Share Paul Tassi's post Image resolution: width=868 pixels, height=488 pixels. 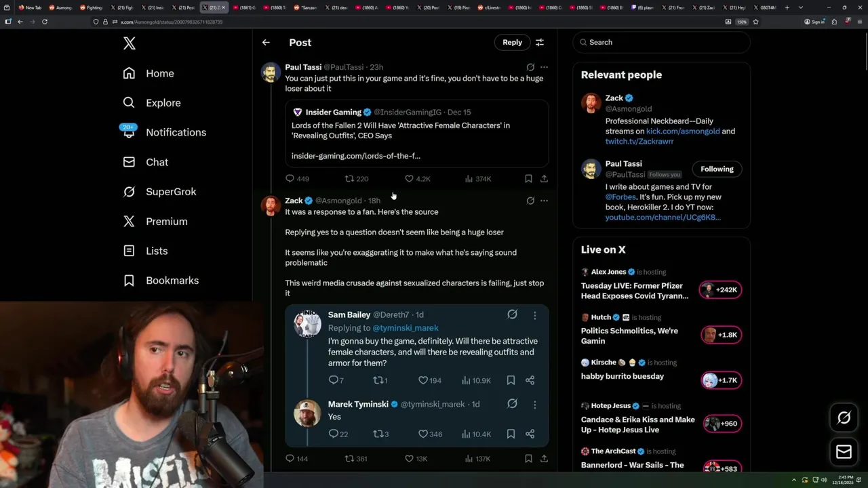click(x=544, y=179)
